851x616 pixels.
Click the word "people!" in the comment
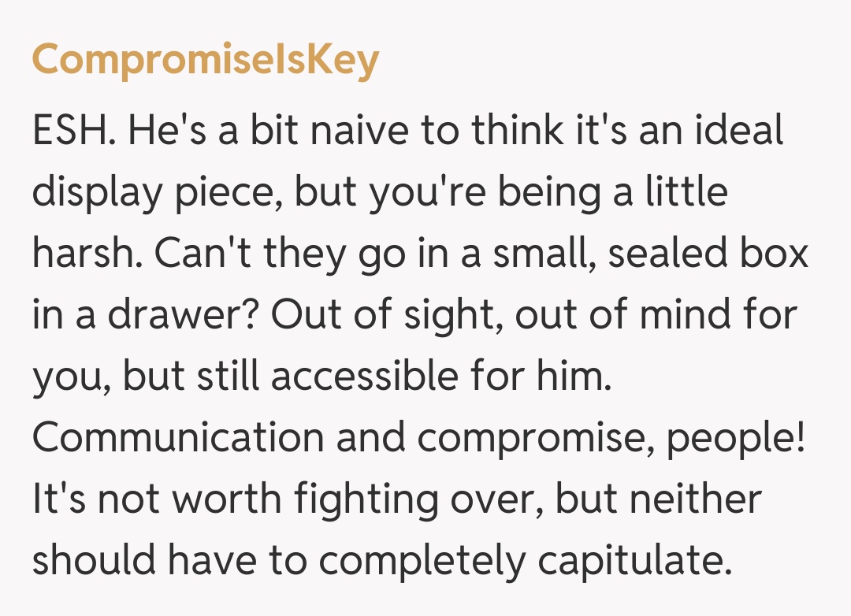pos(736,439)
